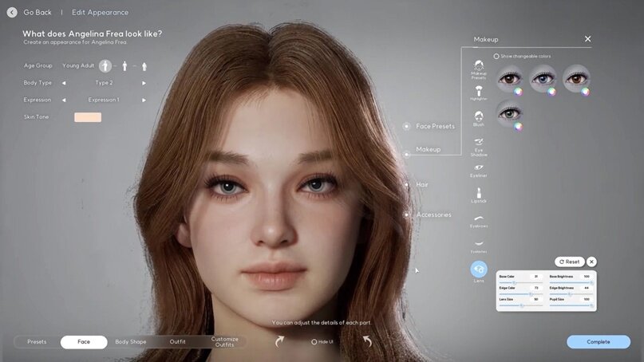Adjust the Base Brightness slider

click(571, 283)
